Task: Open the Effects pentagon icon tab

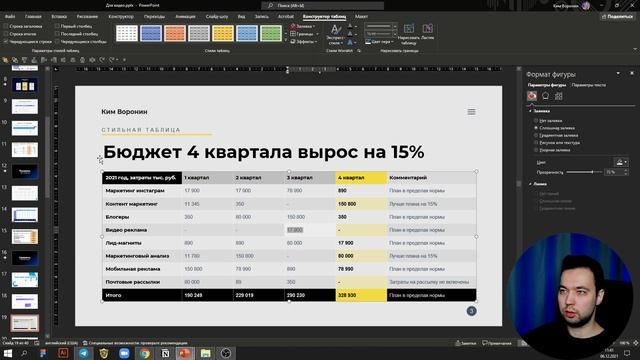Action: [545, 96]
